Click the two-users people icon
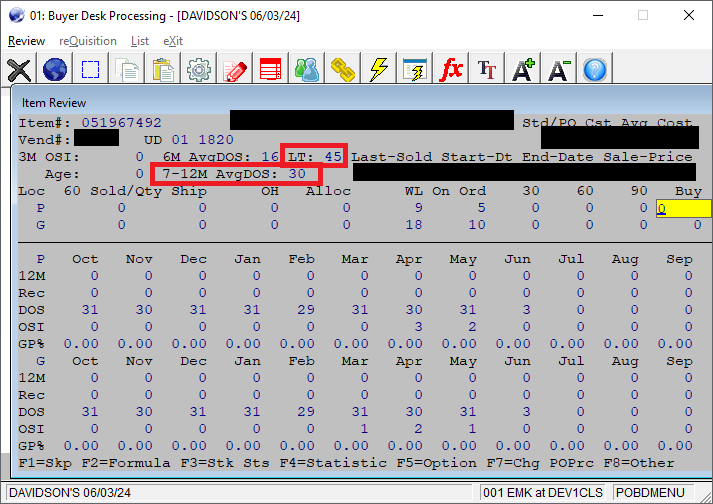This screenshot has width=713, height=504. pos(307,69)
